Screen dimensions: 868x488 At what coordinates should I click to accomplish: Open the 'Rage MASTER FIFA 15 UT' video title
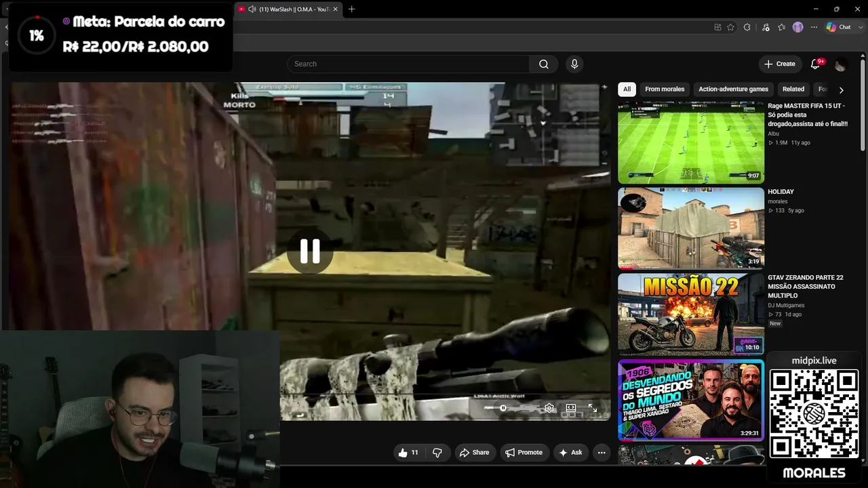tap(808, 115)
